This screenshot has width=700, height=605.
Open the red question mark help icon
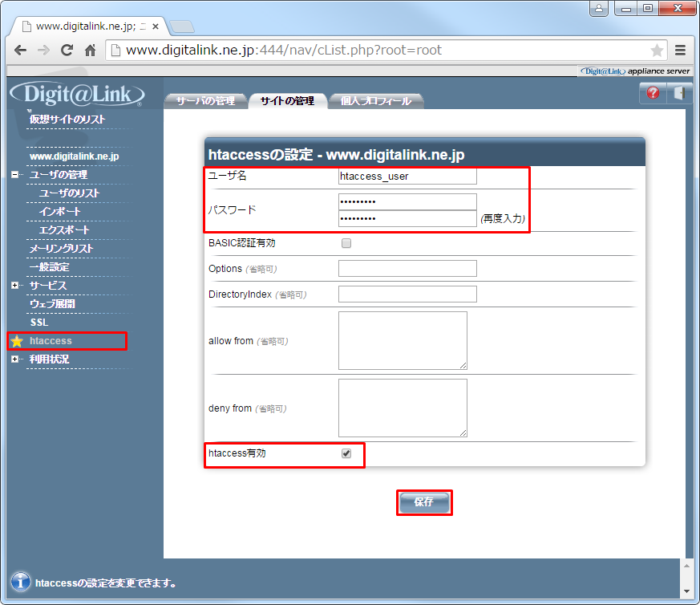click(653, 93)
